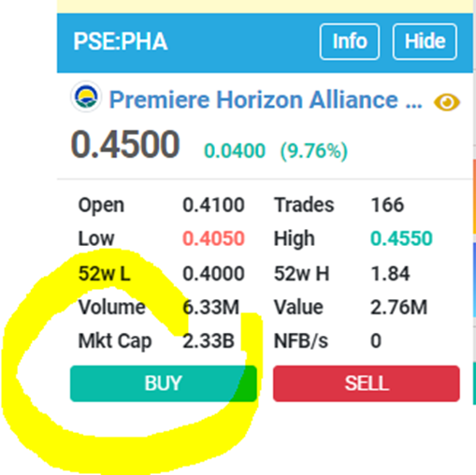Open the Premiere Horizon Alliance company link
Viewport: 476px width, 475px height.
(266, 100)
